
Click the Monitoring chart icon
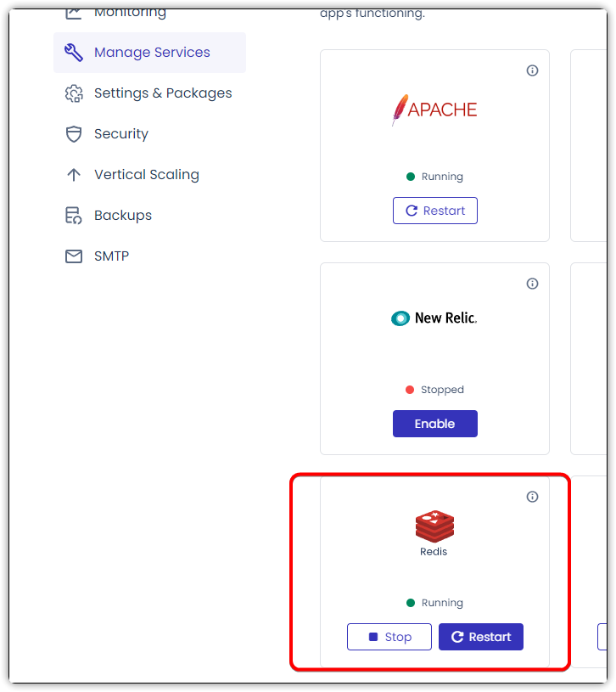point(74,14)
